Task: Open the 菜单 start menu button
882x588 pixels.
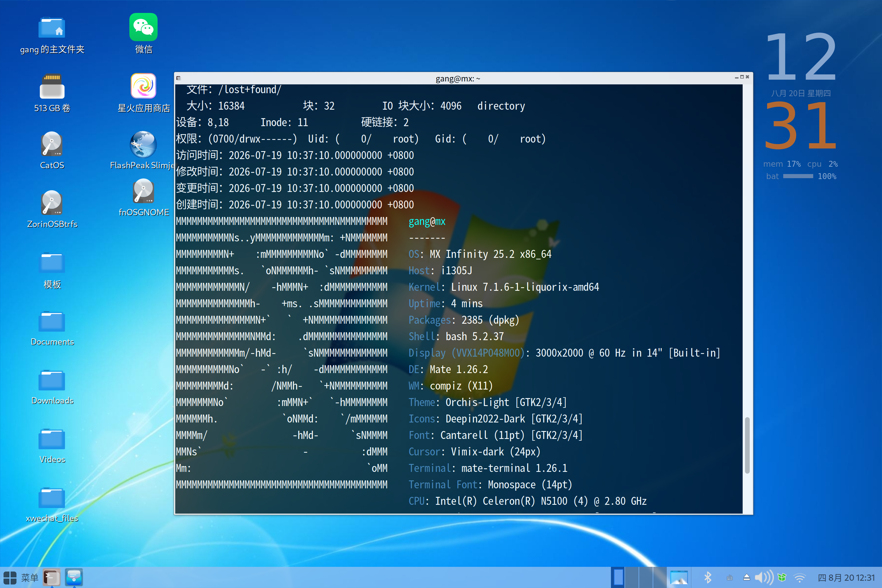Action: click(21, 577)
